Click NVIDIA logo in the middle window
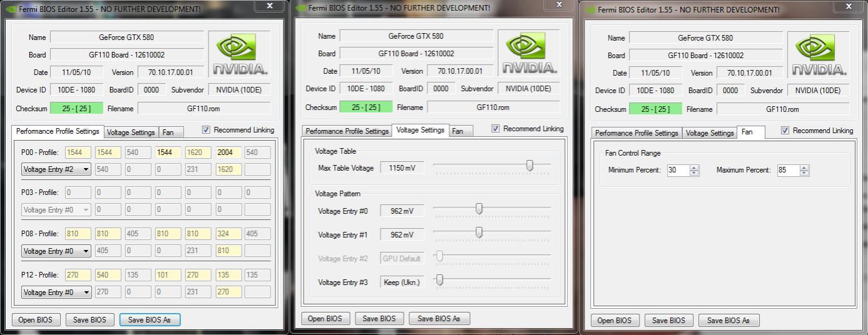 tap(529, 53)
